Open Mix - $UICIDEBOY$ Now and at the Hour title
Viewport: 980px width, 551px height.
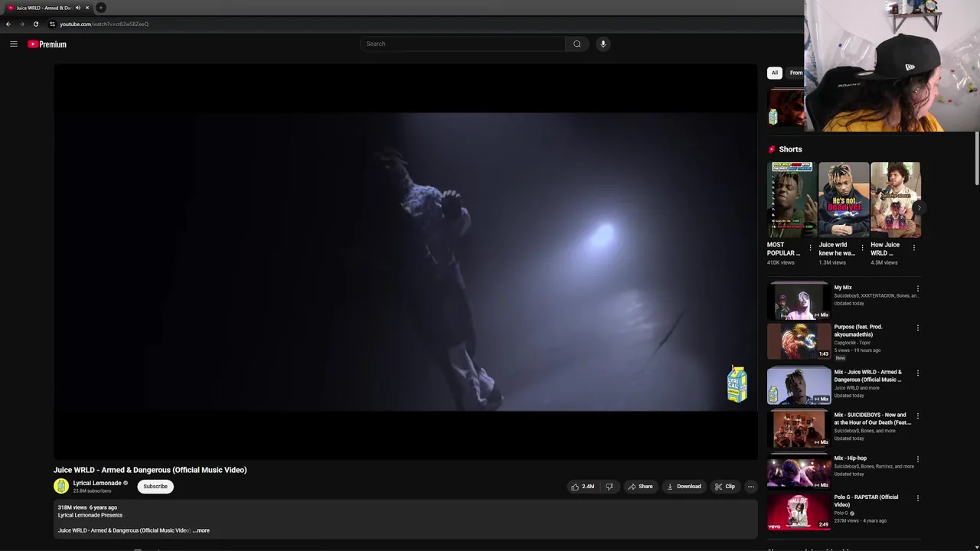[872, 419]
